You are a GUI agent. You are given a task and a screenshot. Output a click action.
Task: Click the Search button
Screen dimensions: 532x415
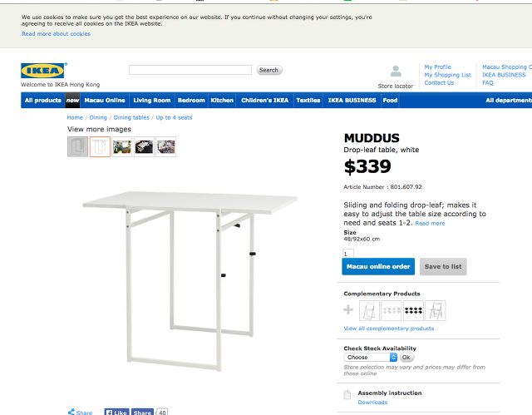[268, 70]
